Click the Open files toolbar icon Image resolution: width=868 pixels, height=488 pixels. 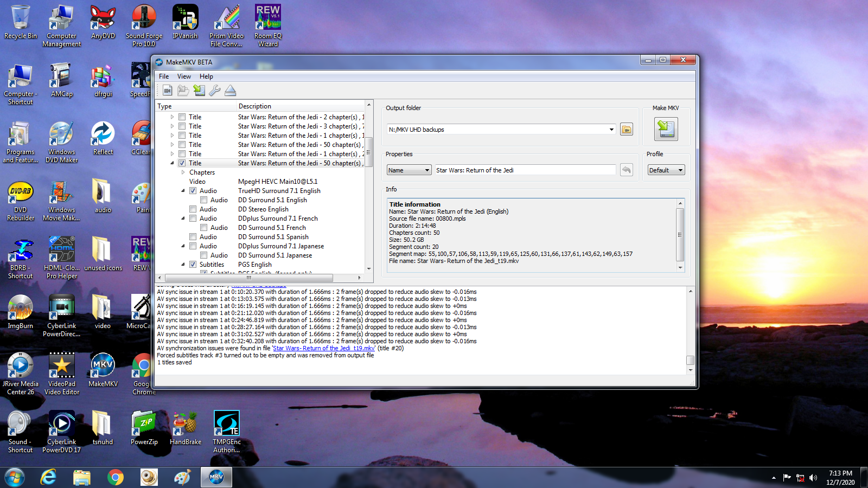click(x=167, y=91)
